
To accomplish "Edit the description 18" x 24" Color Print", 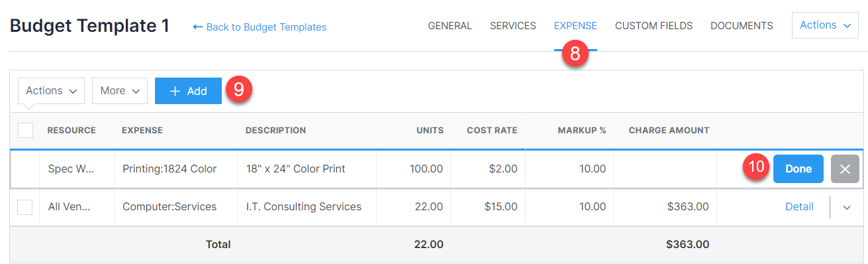I will pos(307,168).
